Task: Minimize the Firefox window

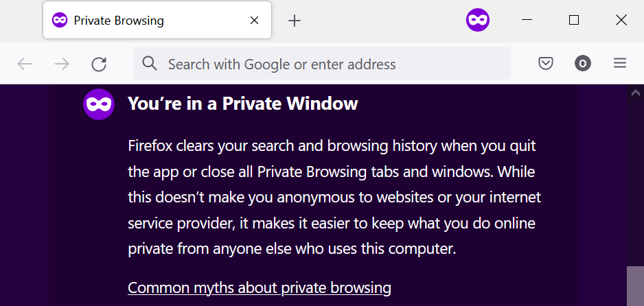Action: tap(527, 20)
